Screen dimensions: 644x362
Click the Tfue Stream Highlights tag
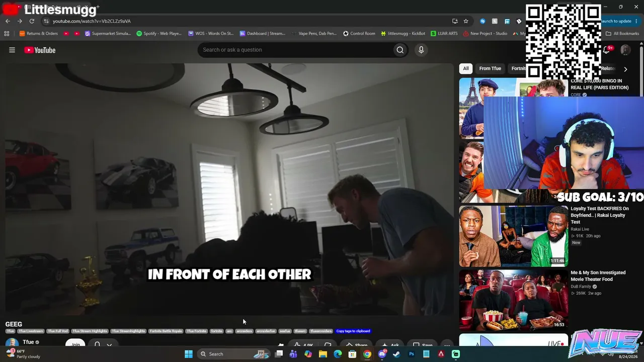90,331
